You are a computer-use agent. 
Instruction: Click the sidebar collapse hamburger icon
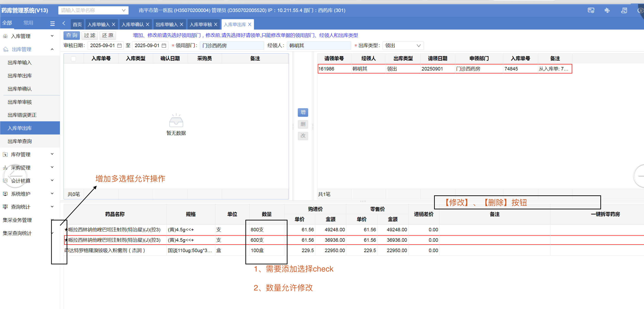click(x=52, y=23)
